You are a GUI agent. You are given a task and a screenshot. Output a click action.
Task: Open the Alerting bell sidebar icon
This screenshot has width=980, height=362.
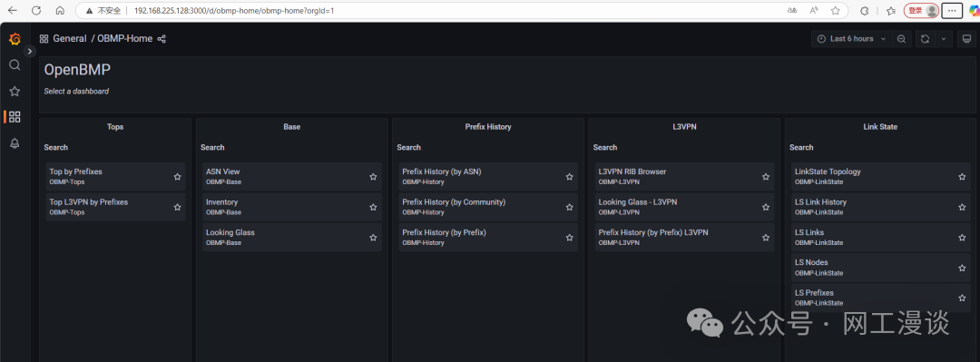click(x=15, y=143)
